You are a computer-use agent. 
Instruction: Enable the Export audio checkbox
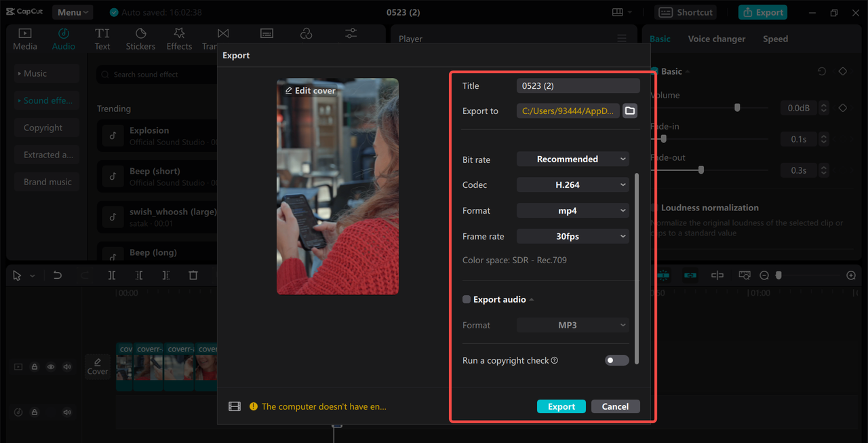point(467,299)
